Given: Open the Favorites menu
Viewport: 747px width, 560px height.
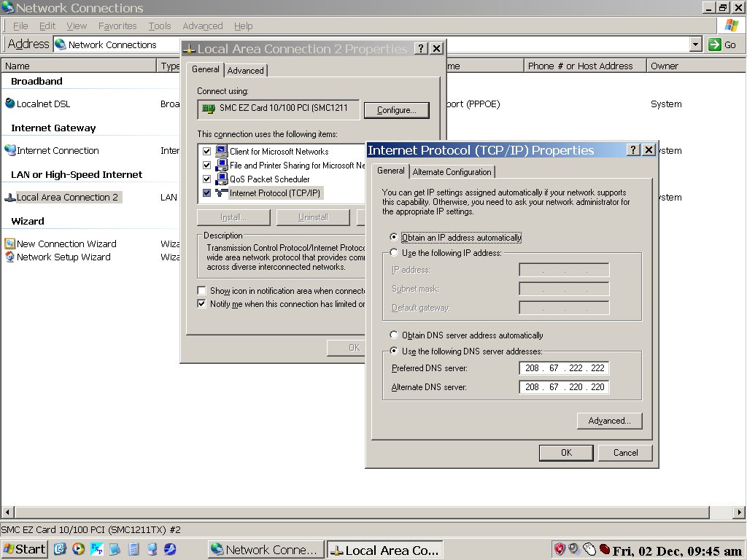Looking at the screenshot, I should point(117,26).
